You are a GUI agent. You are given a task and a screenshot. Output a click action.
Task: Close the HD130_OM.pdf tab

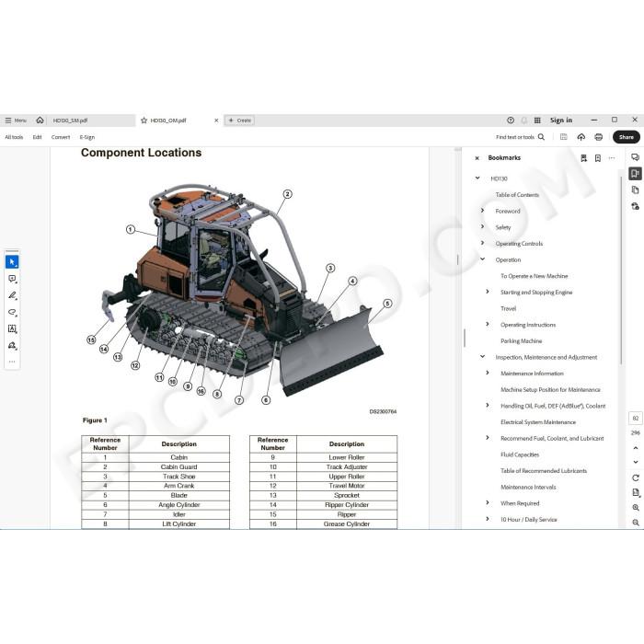[x=216, y=121]
